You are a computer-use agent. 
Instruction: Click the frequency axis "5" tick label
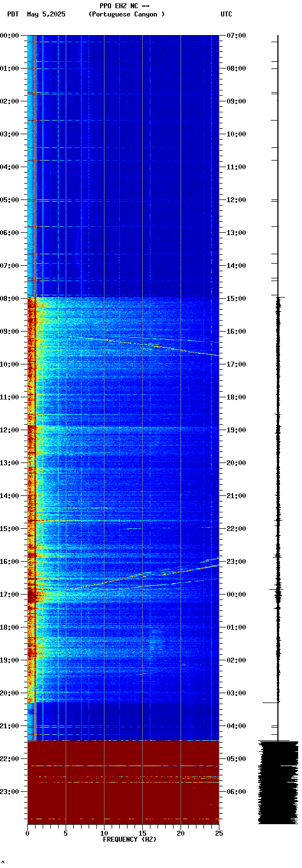point(66,833)
